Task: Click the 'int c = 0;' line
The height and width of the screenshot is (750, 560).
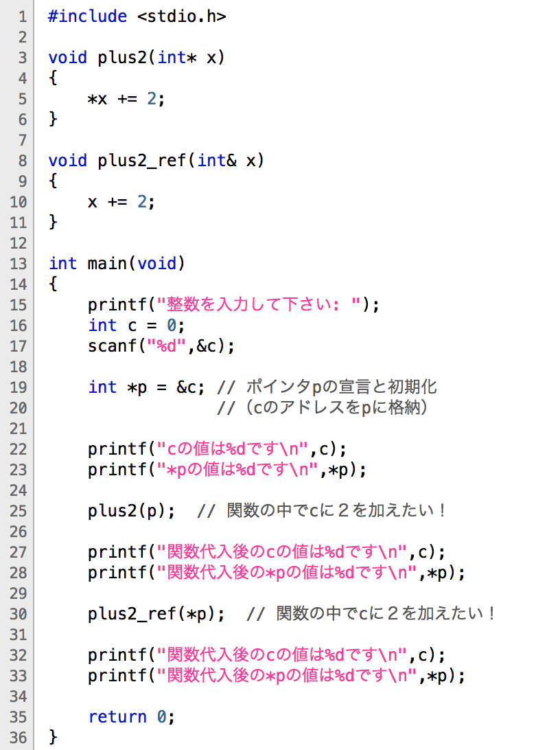Action: (x=136, y=326)
